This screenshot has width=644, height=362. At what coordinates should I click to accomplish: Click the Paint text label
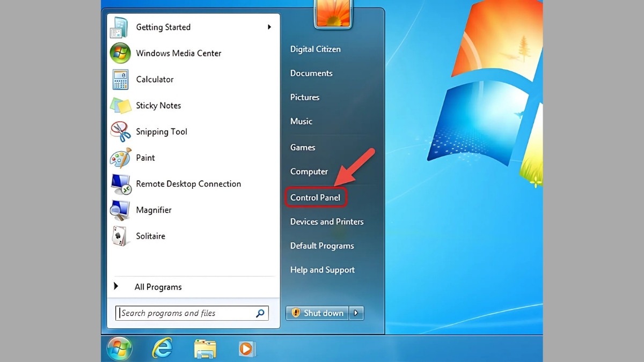tap(145, 158)
